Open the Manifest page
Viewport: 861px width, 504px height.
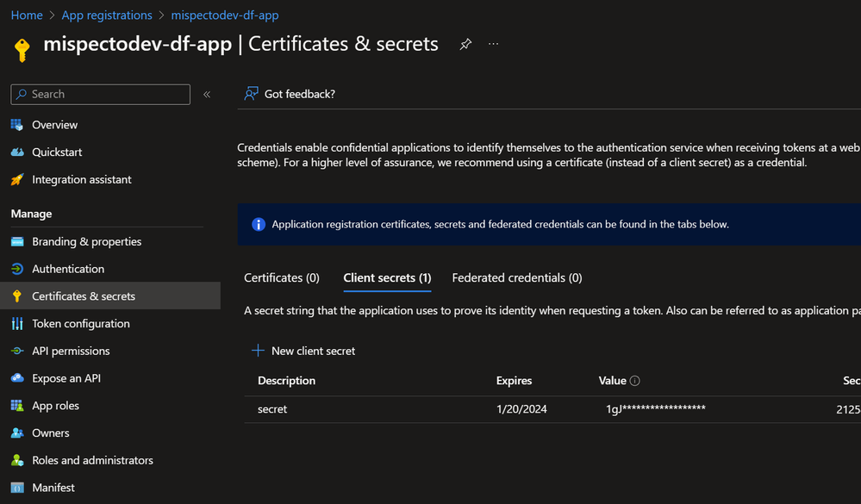[53, 488]
